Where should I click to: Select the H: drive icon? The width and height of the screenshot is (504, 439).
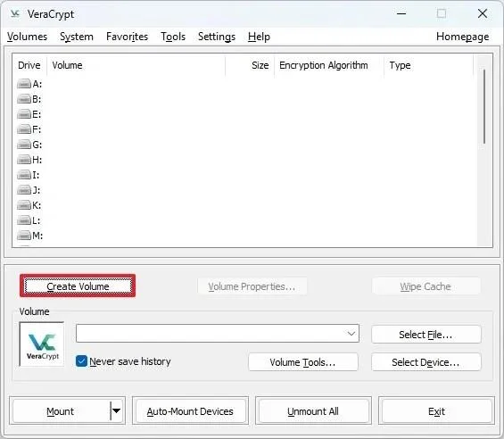pyautogui.click(x=24, y=160)
